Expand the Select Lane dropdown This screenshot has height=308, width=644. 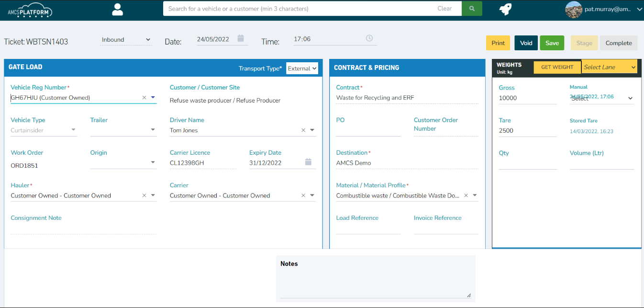coord(609,67)
